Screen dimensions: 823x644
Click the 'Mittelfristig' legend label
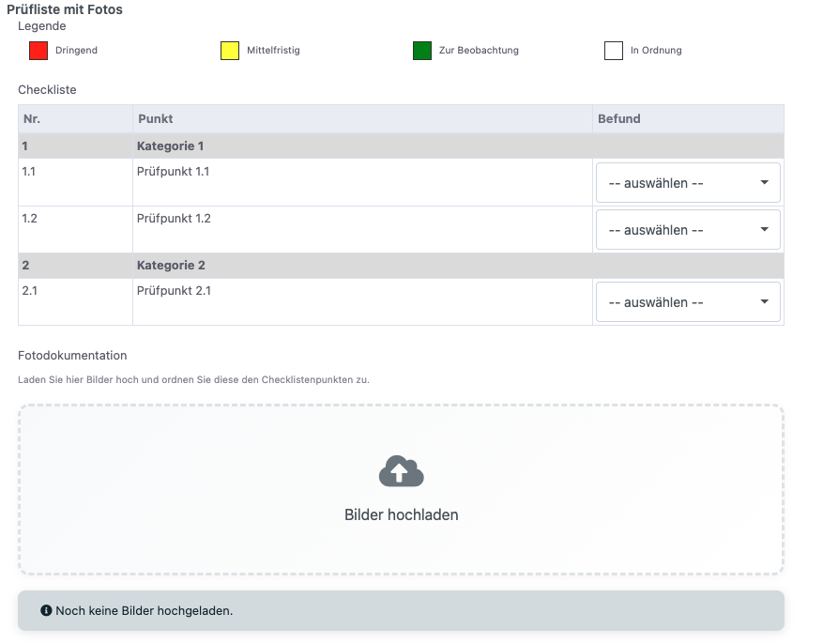pos(273,51)
